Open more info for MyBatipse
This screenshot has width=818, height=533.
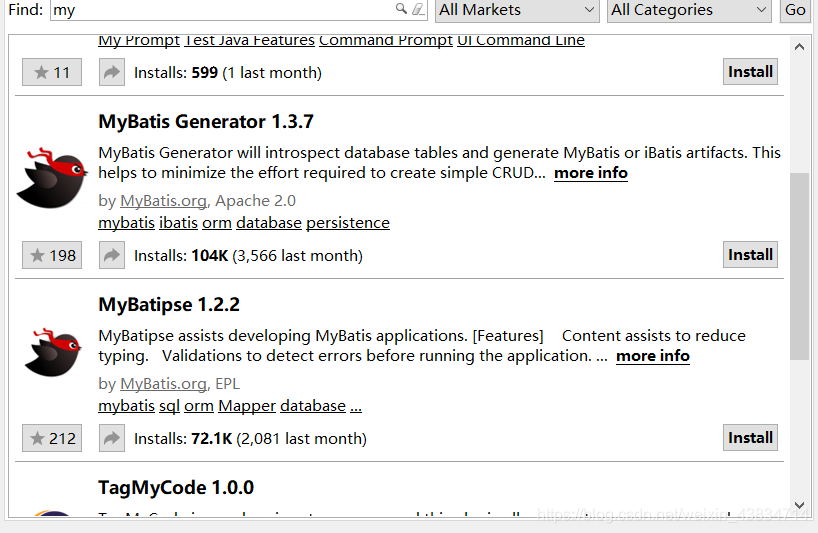(653, 356)
